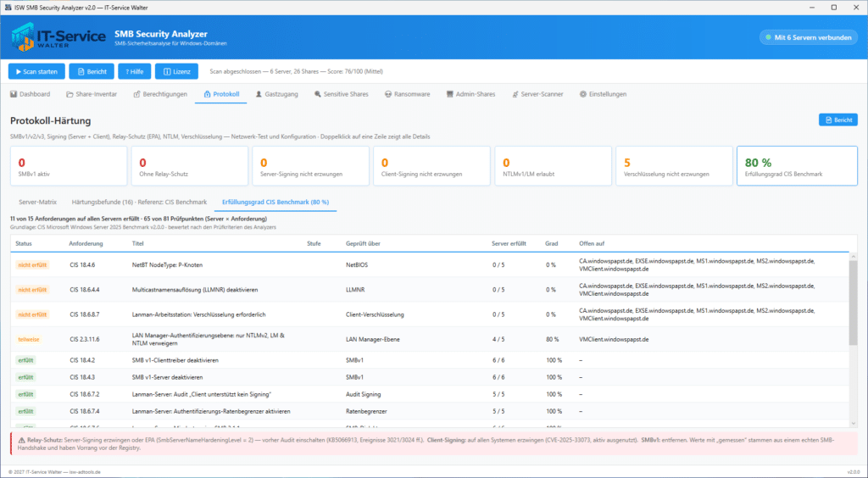Click VMClient.windowspapst.de in the 80 % row
The width and height of the screenshot is (868, 478).
coord(614,339)
